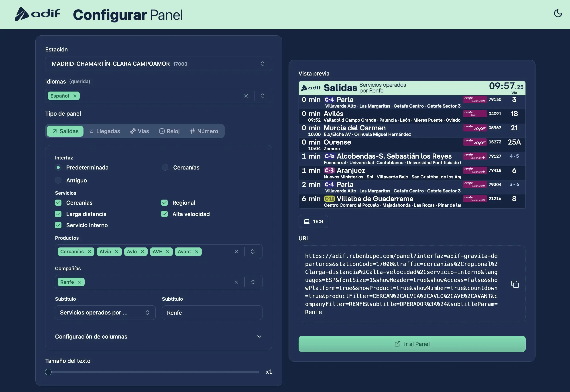Click the laptop icon in the 16:9 button

point(307,222)
